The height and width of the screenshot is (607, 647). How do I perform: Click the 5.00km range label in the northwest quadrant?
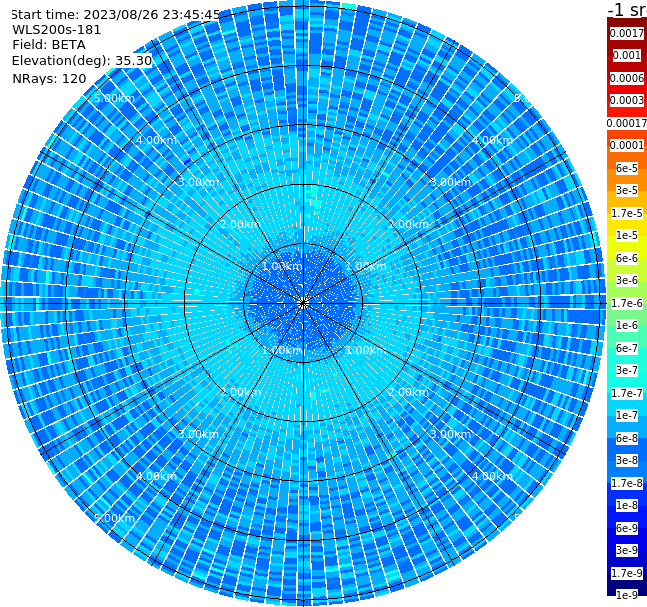point(114,98)
